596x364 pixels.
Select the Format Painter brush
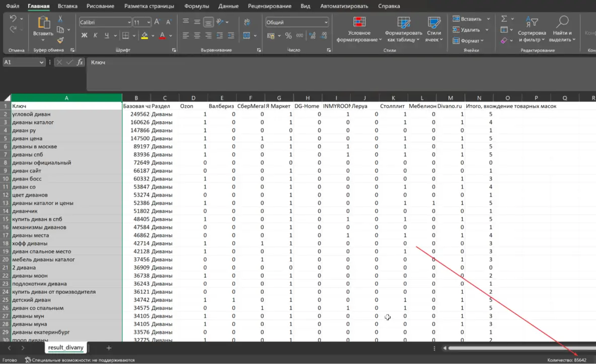60,40
